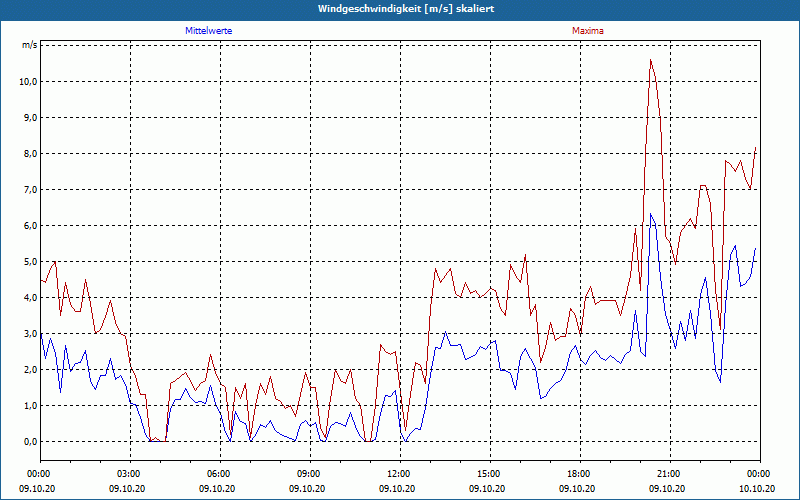Click the '18:00' time axis label
Image resolution: width=800 pixels, height=500 pixels.
[581, 474]
